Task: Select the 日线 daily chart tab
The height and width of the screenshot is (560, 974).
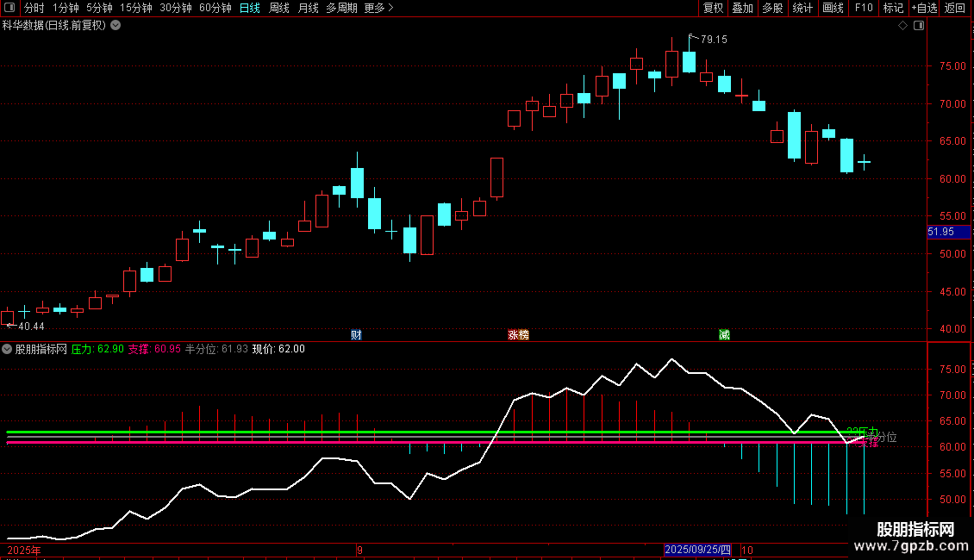Action: 250,8
